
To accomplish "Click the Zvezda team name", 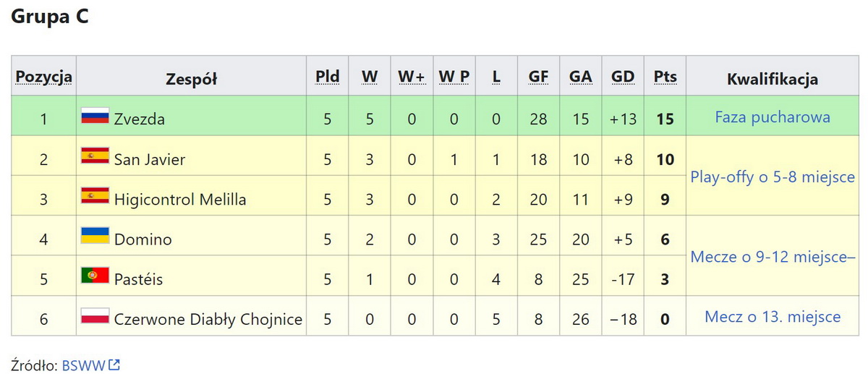I will tap(140, 119).
